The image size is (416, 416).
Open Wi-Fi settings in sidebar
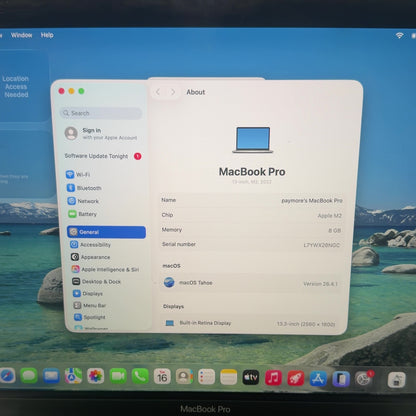[79, 174]
